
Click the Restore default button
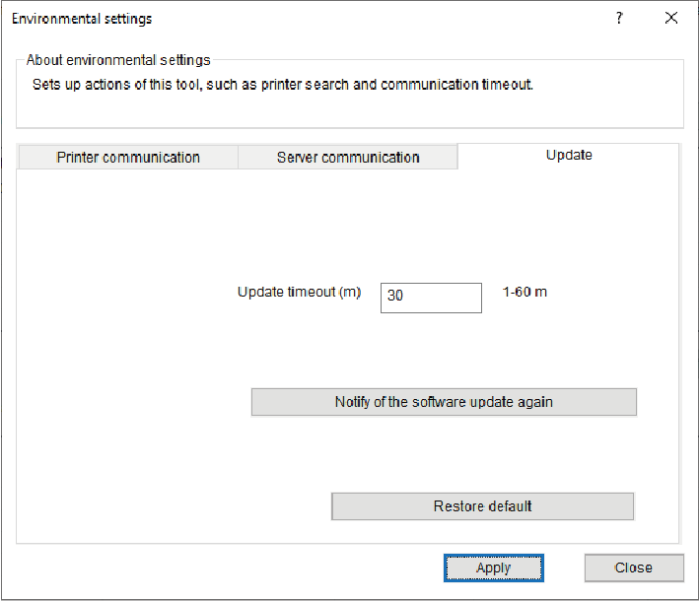coord(482,506)
